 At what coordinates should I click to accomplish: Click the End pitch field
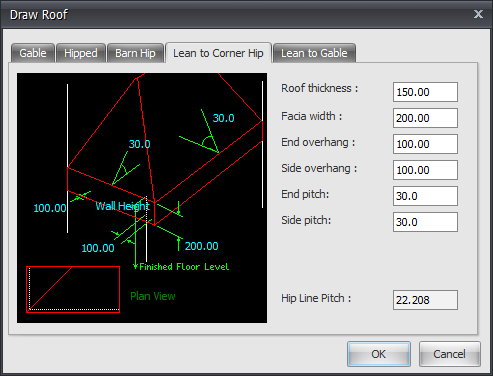point(425,196)
